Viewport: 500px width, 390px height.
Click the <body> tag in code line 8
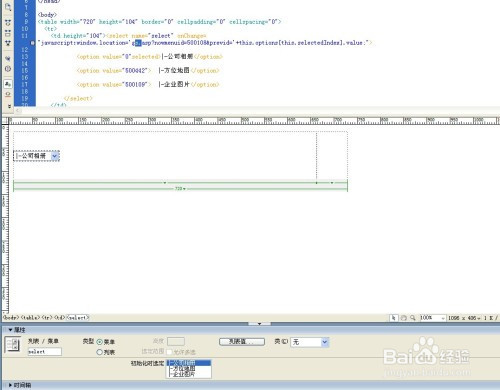[x=47, y=15]
